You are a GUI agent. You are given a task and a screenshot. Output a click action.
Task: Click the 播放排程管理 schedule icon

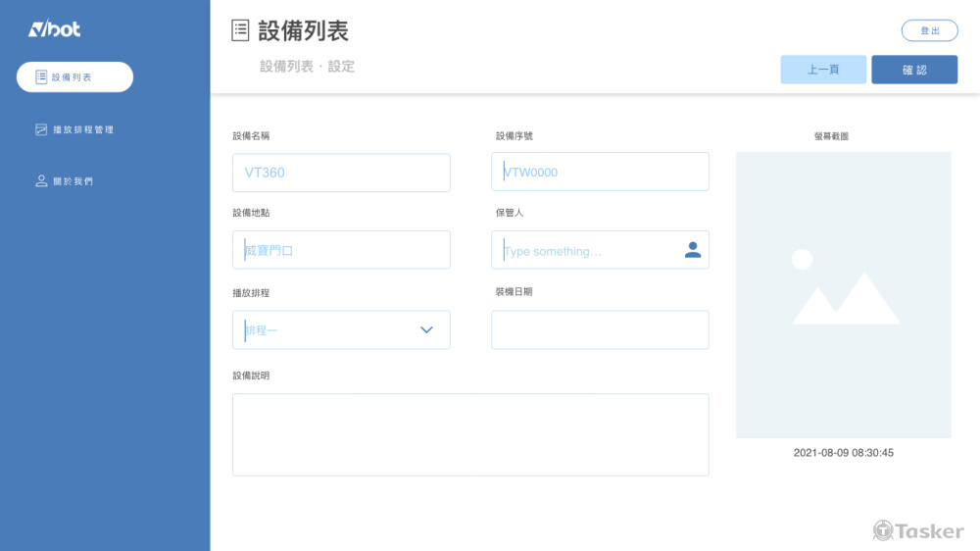41,129
